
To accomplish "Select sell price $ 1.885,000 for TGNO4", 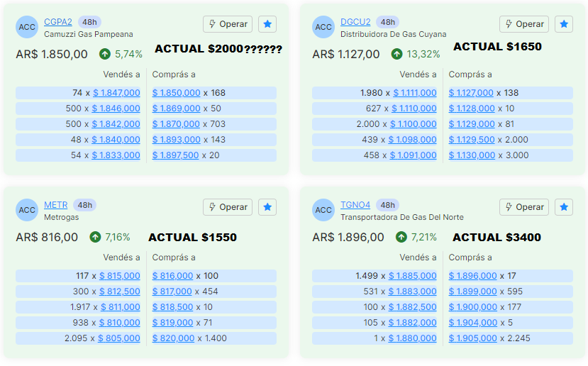I will (x=413, y=276).
